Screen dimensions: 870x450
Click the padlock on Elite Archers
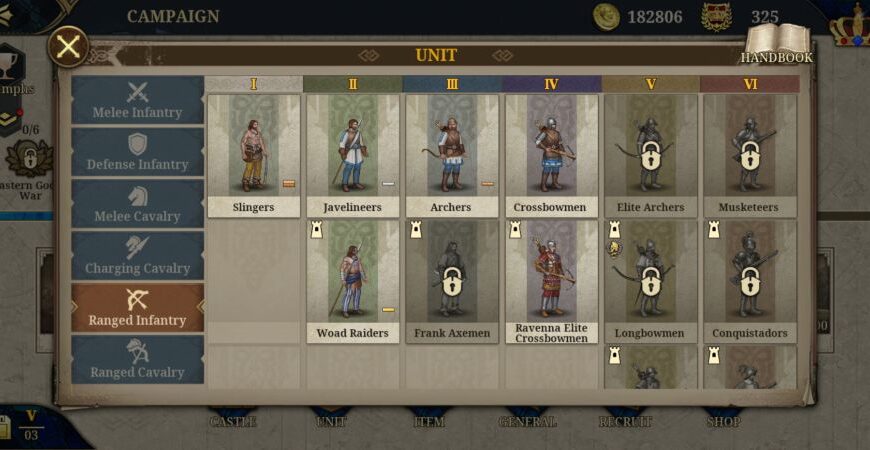coord(651,155)
